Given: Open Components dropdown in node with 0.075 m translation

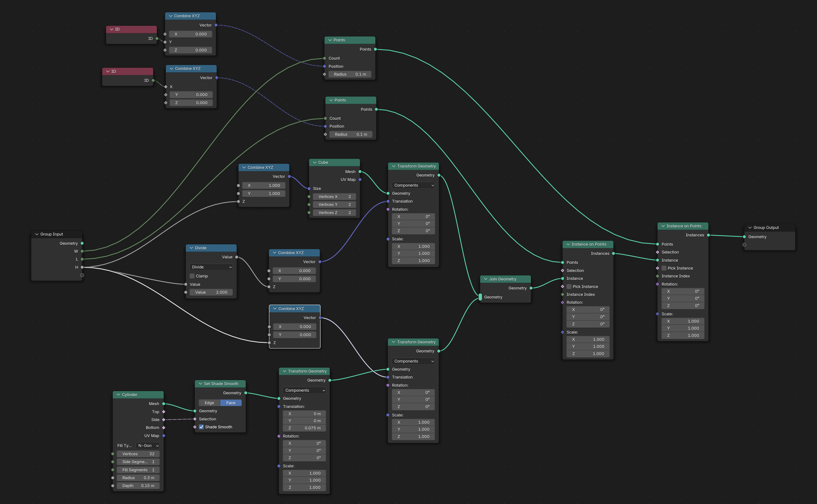Looking at the screenshot, I should 304,390.
